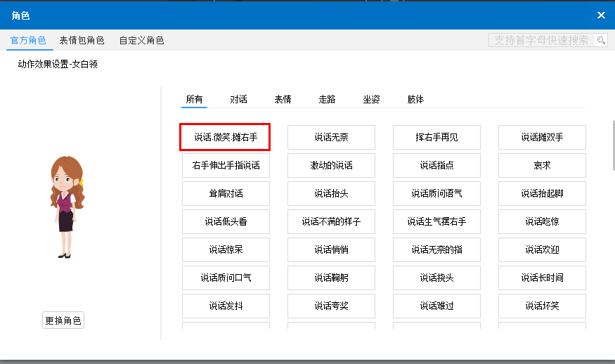Choose the 说话夸奖 action
The height and width of the screenshot is (364, 615).
(332, 306)
